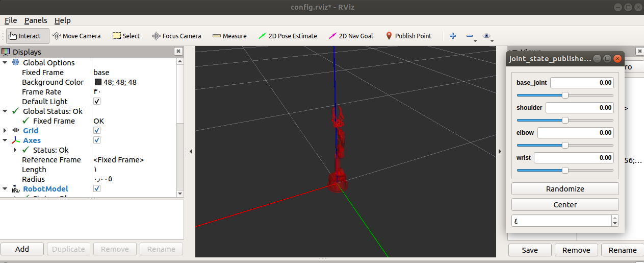Select the 2D Nav Goal tool

click(351, 36)
